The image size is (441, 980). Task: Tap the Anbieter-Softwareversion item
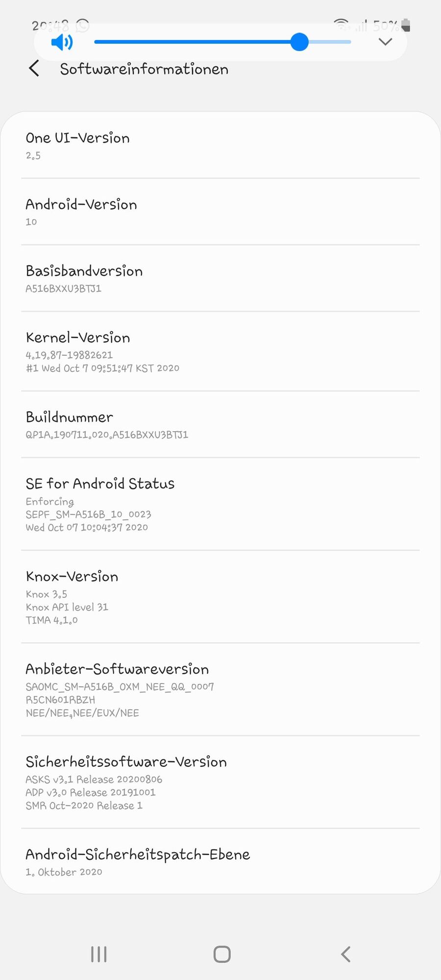[x=220, y=689]
